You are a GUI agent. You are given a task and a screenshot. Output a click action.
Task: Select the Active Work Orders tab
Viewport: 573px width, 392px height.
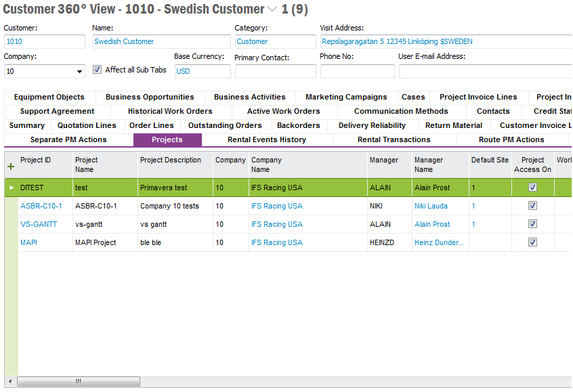point(283,111)
